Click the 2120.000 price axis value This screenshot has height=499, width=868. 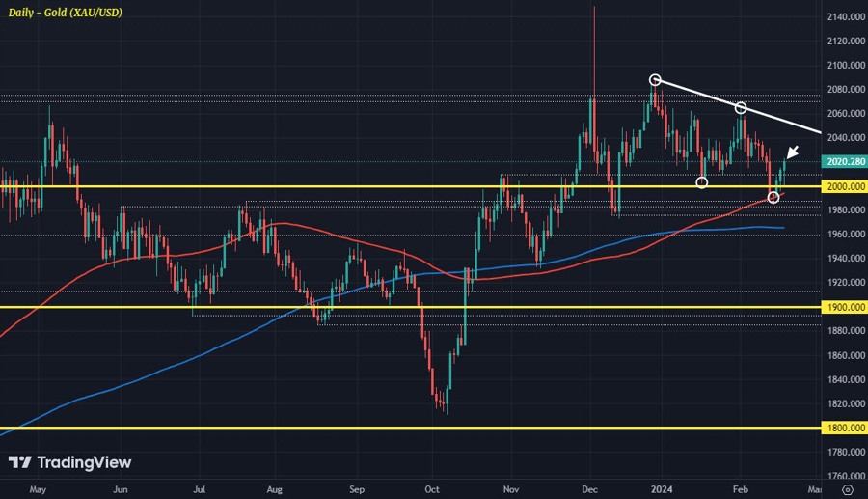tap(846, 41)
